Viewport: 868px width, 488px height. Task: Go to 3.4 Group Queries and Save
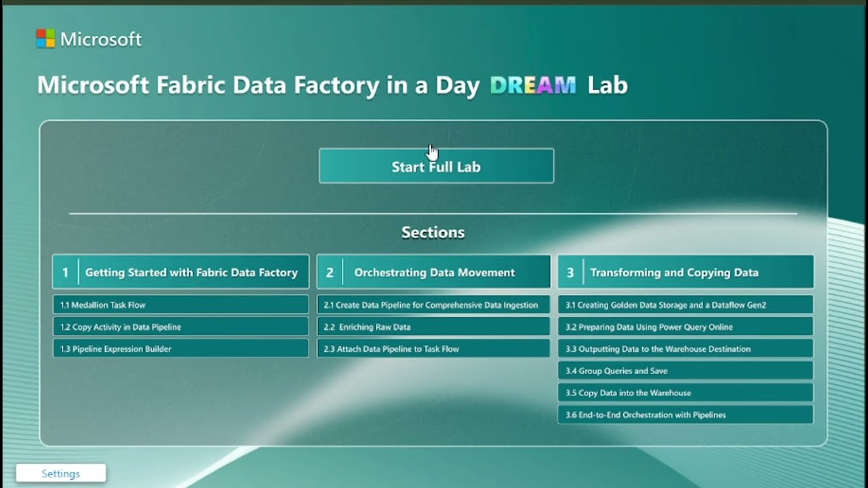tap(686, 371)
